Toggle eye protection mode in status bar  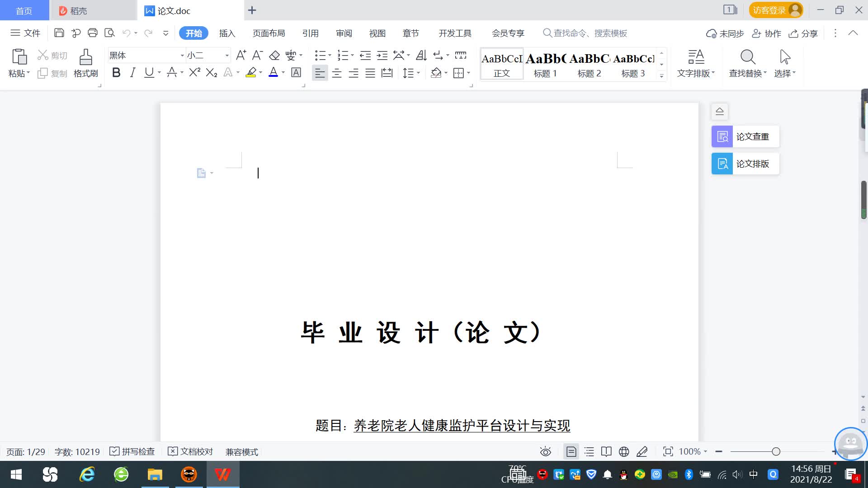coord(546,451)
